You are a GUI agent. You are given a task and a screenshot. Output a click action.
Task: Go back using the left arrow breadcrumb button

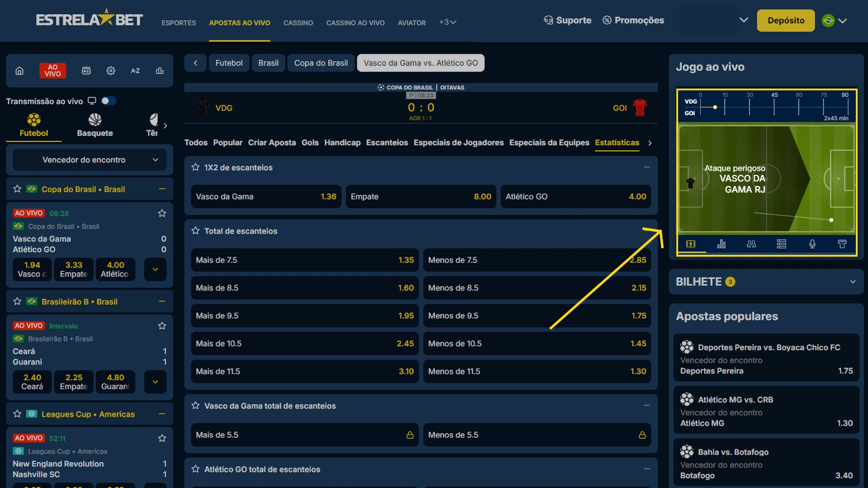(195, 63)
